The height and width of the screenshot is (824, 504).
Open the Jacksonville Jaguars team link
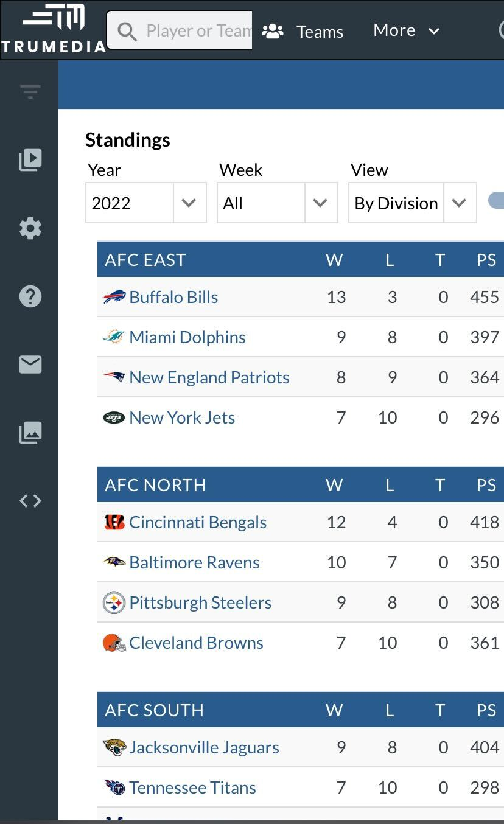(204, 747)
